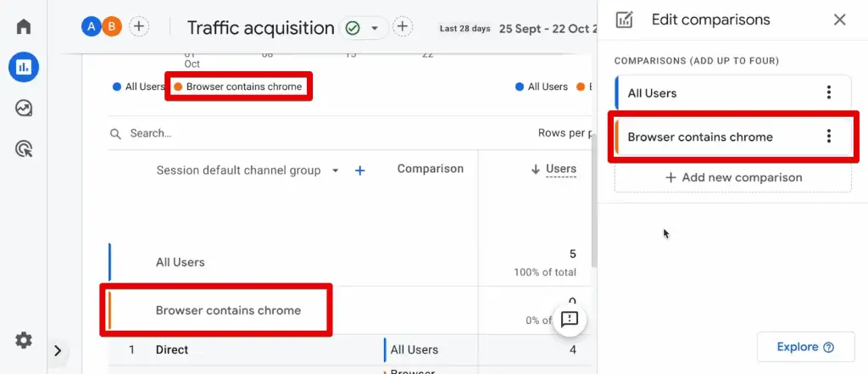Open the Home icon in sidebar
868x374 pixels.
pos(24,26)
